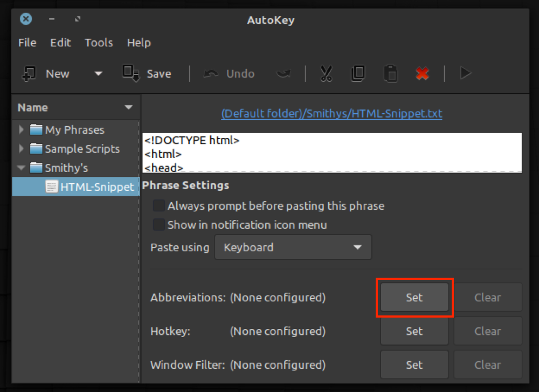
Task: Open the Paste using Keyboard dropdown
Action: [x=293, y=247]
